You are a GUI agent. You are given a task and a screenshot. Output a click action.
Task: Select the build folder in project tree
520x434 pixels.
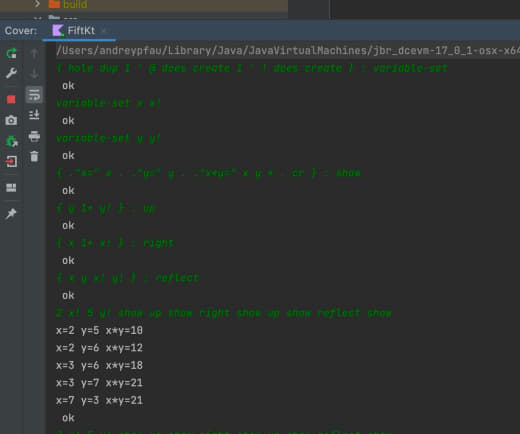click(75, 4)
